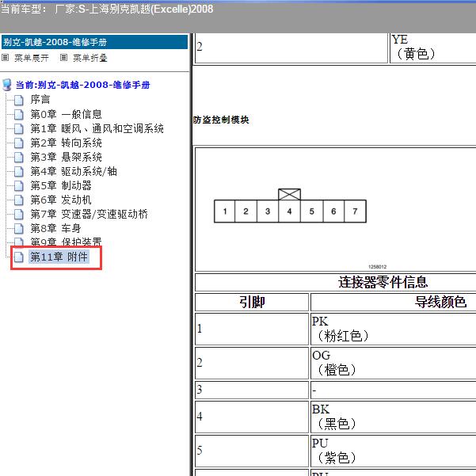Click the page icon beside 第4章
Image resolution: width=476 pixels, height=476 pixels.
pyautogui.click(x=19, y=172)
